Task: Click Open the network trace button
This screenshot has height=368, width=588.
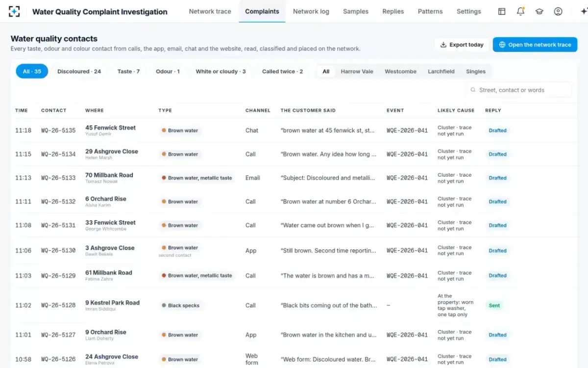Action: [535, 45]
